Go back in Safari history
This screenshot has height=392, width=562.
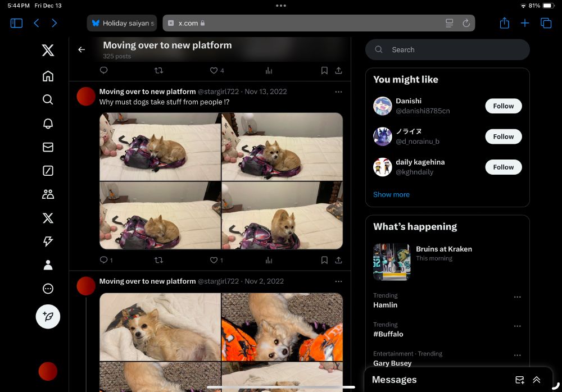click(x=36, y=23)
